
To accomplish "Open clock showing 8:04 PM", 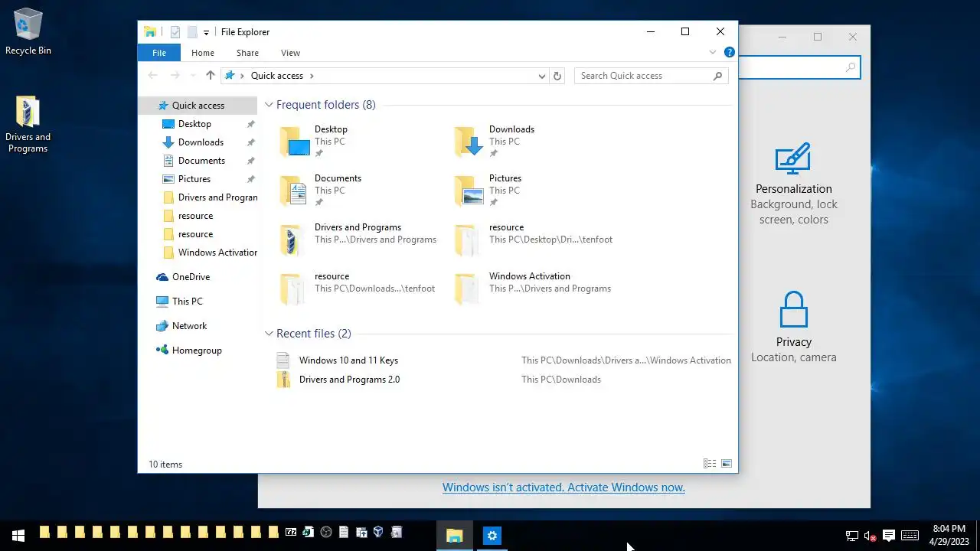I will [949, 536].
